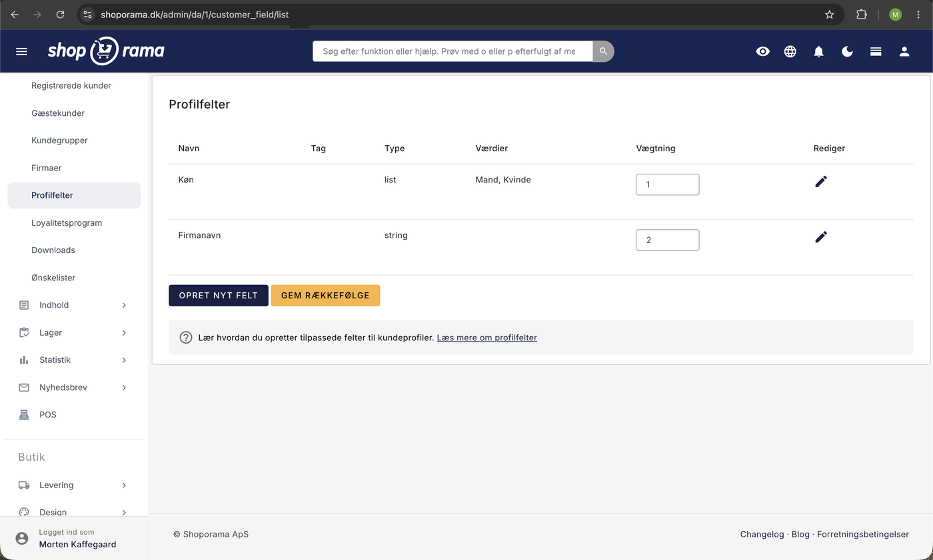Open the Læs mere om profilfelter link
Screen dimensions: 933x560
click(x=486, y=338)
